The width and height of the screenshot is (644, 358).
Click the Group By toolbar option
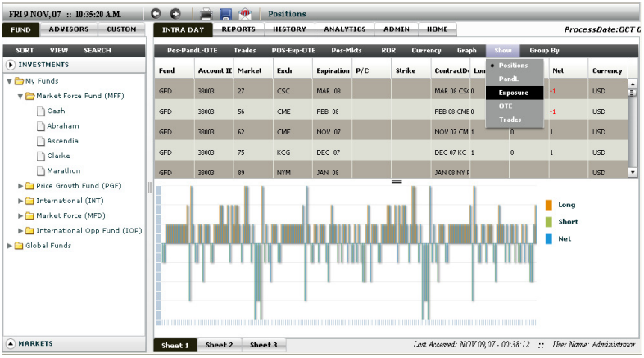tap(544, 50)
